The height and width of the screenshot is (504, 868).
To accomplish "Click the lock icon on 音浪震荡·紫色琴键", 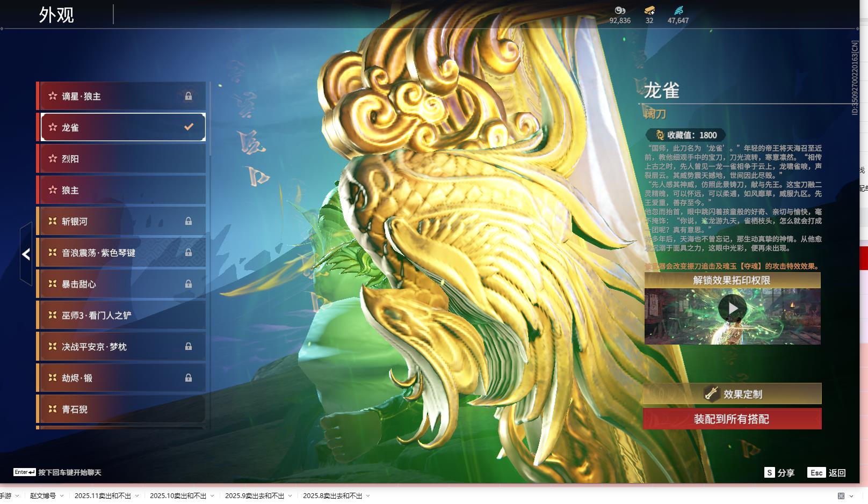I will [189, 252].
